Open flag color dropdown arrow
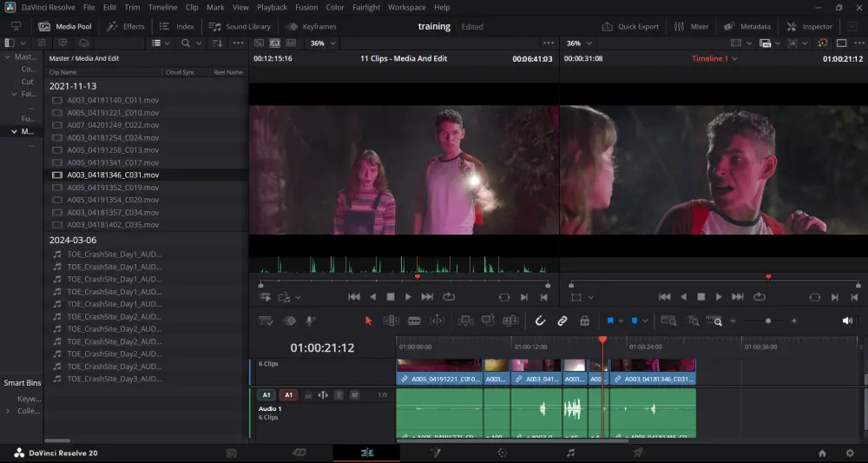The height and width of the screenshot is (463, 868). point(621,321)
